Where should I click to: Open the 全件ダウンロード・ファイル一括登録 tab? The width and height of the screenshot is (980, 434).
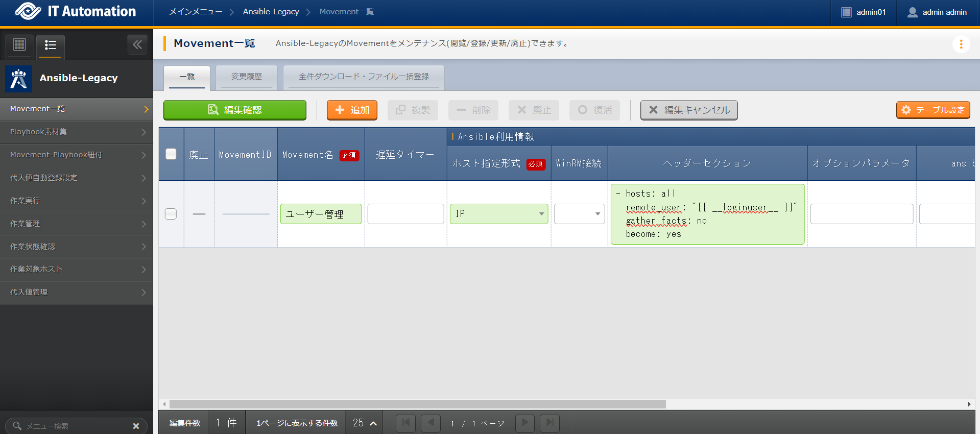[x=364, y=77]
